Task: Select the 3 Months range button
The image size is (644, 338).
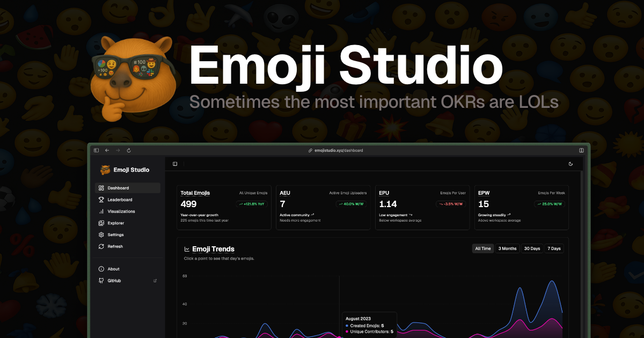Action: (x=507, y=248)
